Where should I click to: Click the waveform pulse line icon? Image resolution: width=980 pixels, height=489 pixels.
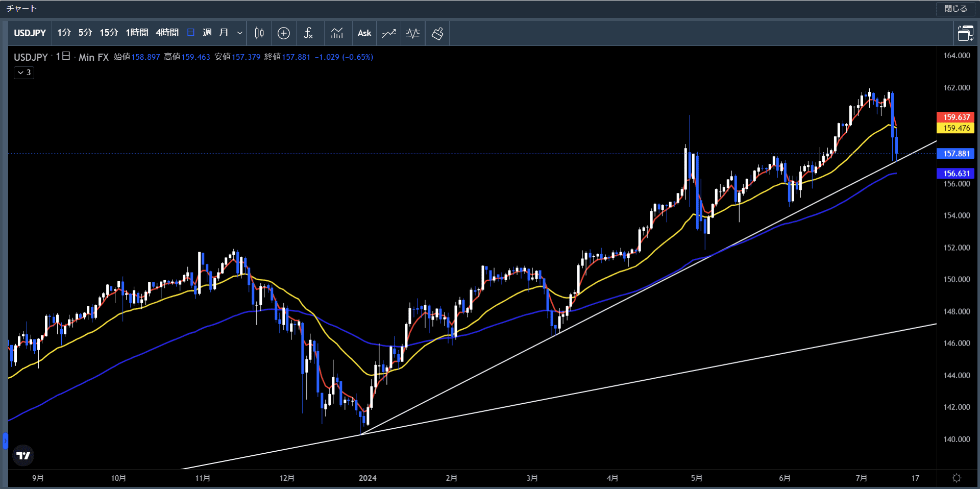pyautogui.click(x=413, y=33)
